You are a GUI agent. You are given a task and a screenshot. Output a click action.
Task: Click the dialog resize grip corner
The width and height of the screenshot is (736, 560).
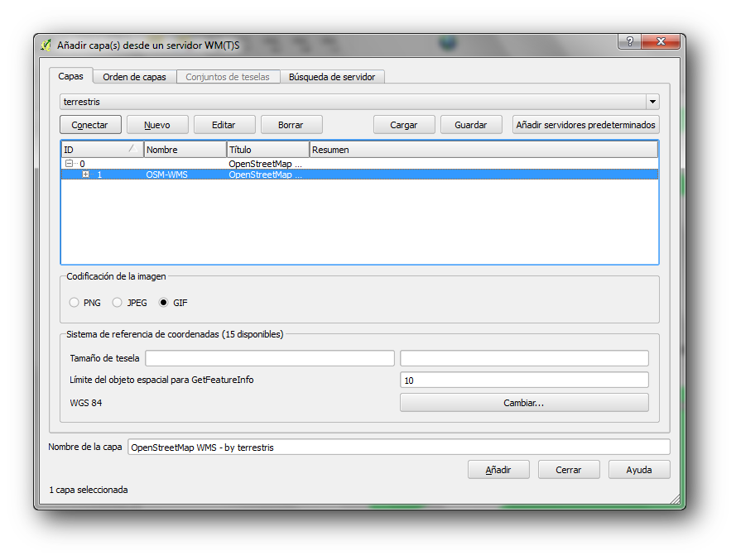tap(675, 499)
